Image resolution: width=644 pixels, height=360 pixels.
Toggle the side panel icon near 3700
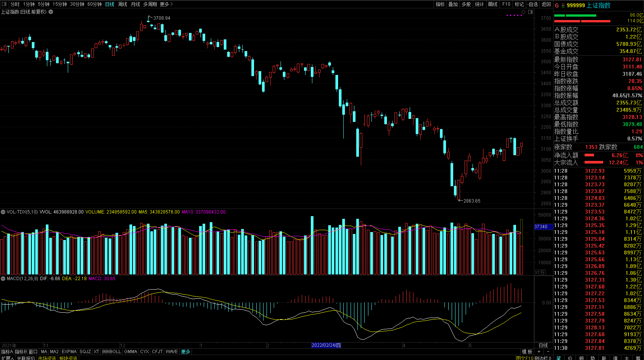coord(530,12)
